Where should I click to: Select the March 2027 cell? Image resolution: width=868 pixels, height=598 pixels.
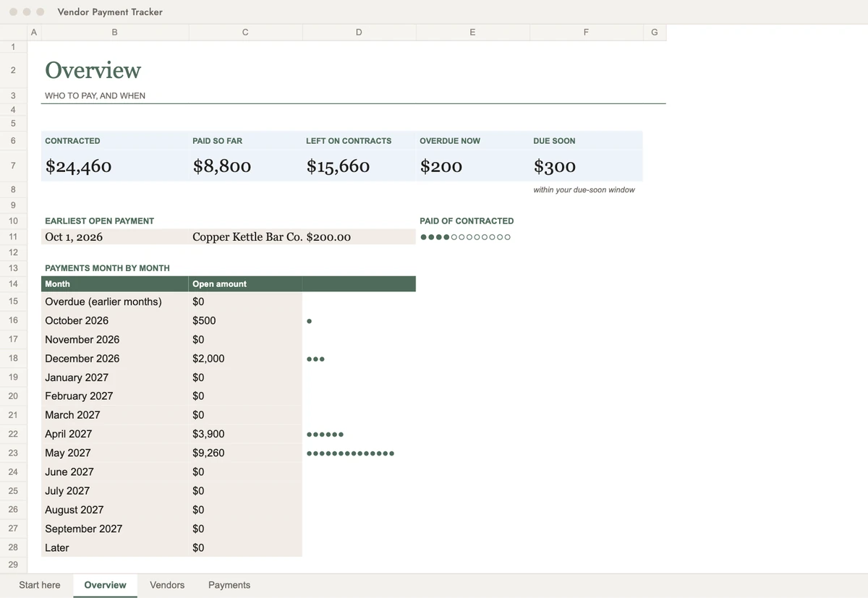pos(72,414)
